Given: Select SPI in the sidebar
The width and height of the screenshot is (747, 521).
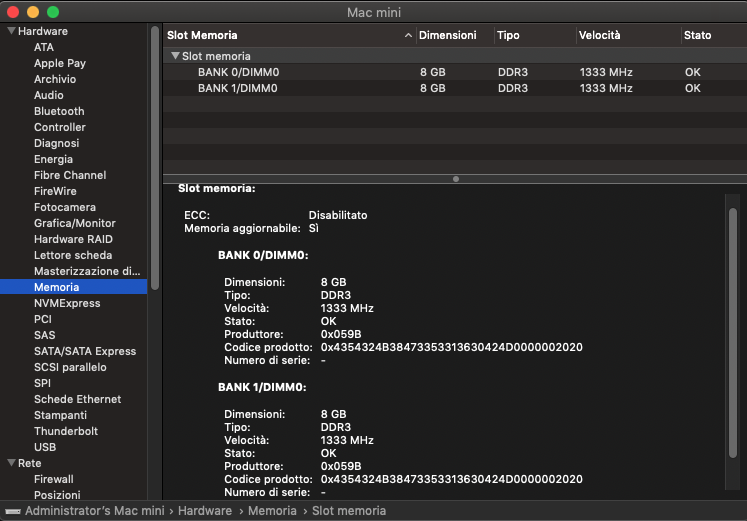Looking at the screenshot, I should (x=42, y=383).
